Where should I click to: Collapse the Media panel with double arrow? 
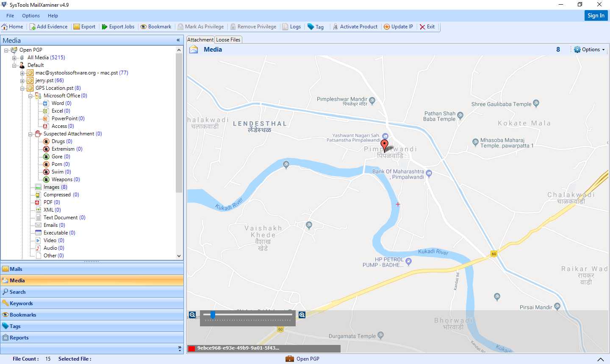(x=178, y=40)
